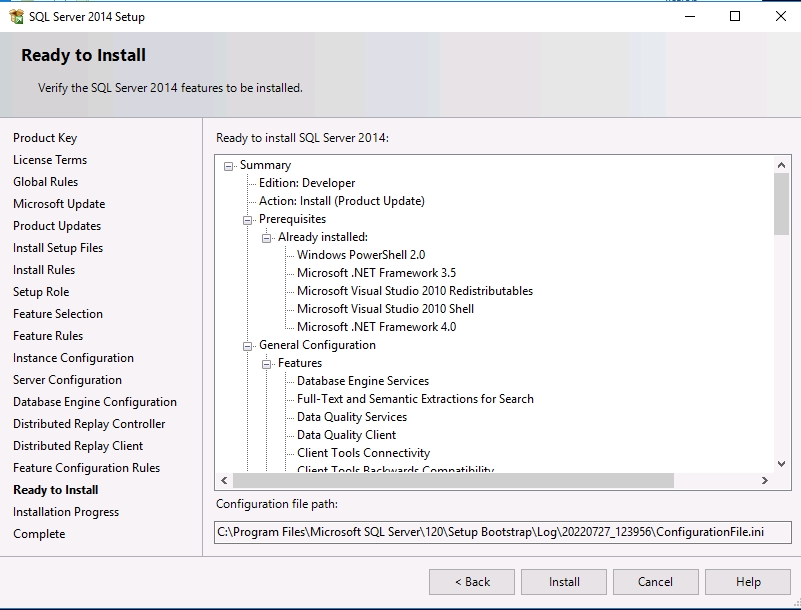This screenshot has width=801, height=610.
Task: Select the Product Updates step
Action: pos(57,226)
